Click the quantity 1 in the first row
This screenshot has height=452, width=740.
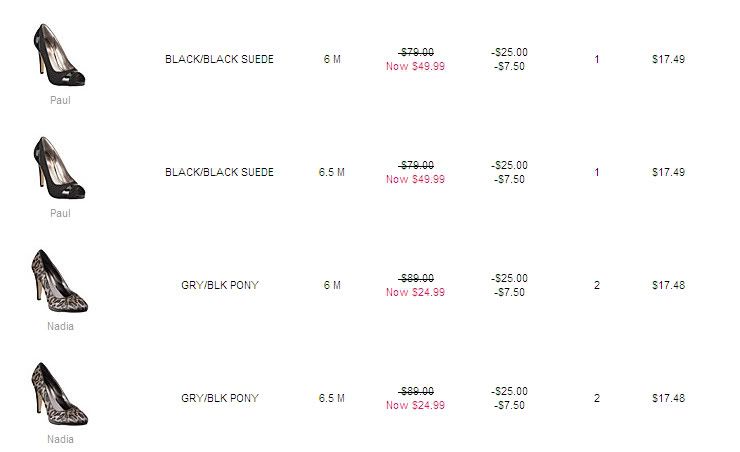597,59
